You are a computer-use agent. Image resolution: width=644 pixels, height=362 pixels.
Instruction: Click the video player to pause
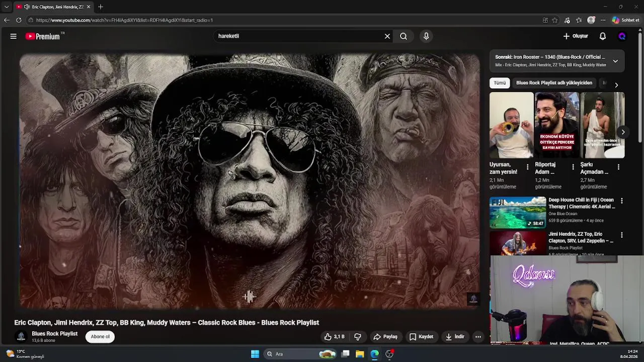click(x=250, y=181)
